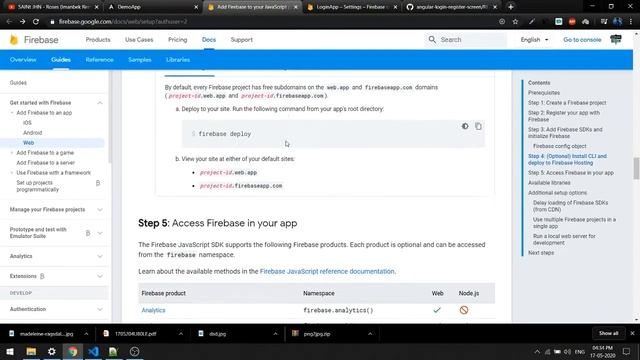Open Visual Studio Code from taskbar
This screenshot has width=640, height=360.
point(93,351)
